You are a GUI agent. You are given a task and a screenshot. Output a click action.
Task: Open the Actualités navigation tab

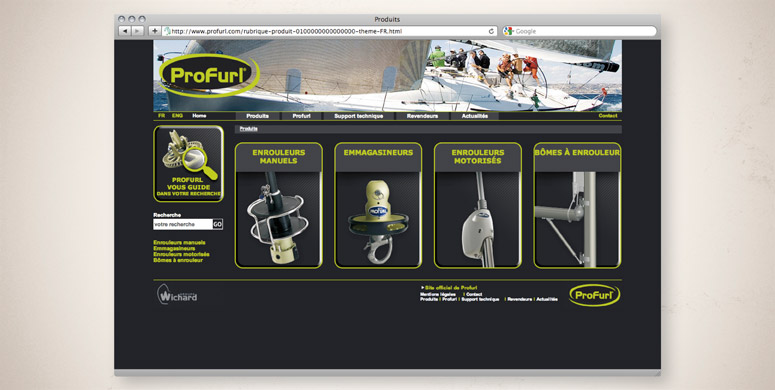point(475,116)
